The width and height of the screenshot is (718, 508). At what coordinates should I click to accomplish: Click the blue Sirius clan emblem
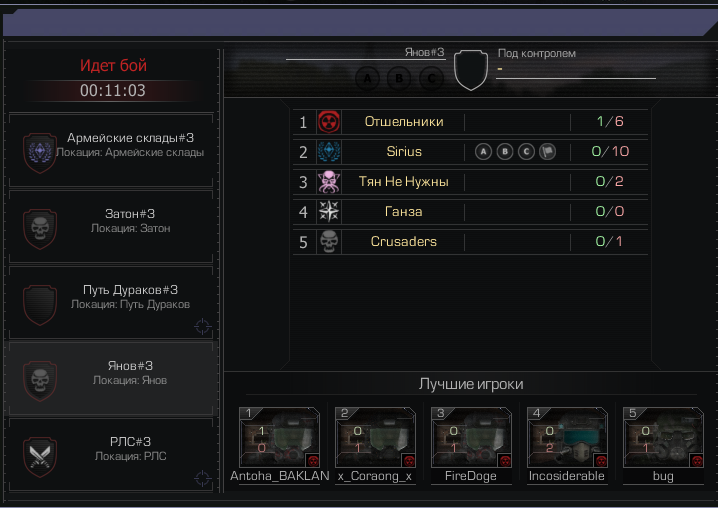pyautogui.click(x=329, y=152)
